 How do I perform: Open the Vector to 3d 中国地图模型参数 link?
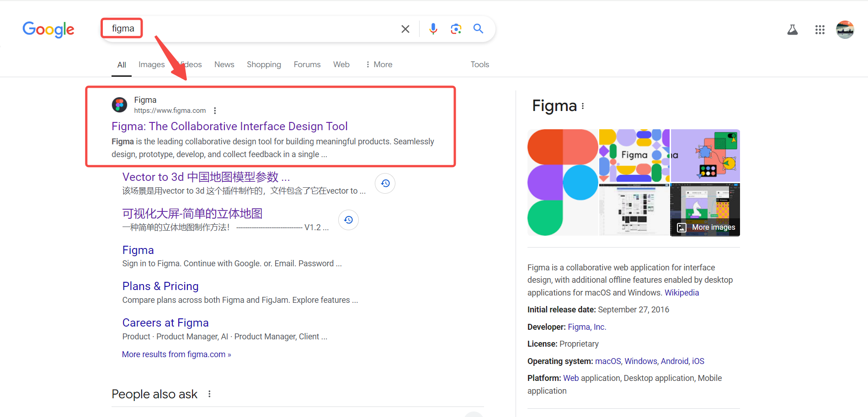point(206,177)
